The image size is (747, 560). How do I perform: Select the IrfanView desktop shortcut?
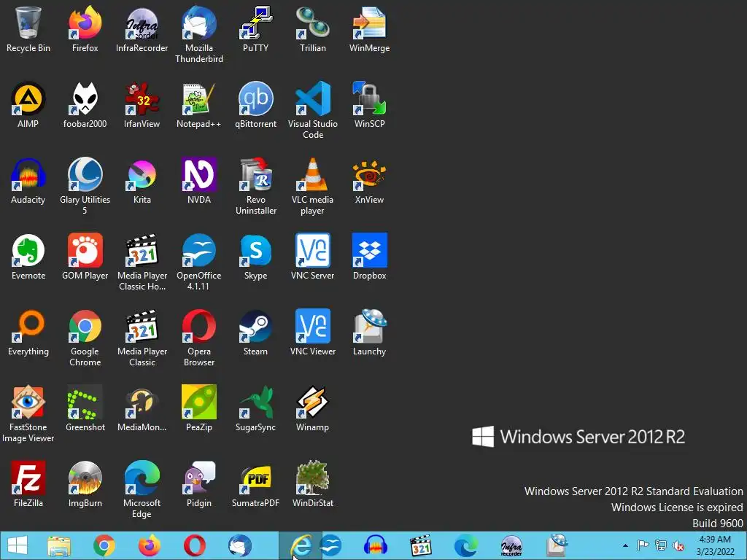[x=142, y=105]
